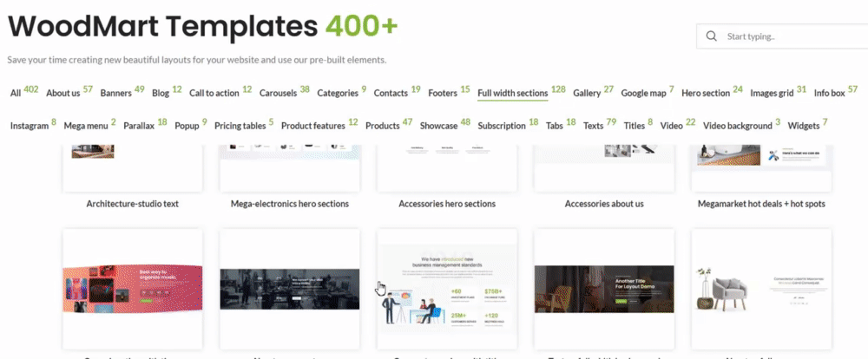Show Google map templates
The image size is (868, 359).
coord(643,93)
